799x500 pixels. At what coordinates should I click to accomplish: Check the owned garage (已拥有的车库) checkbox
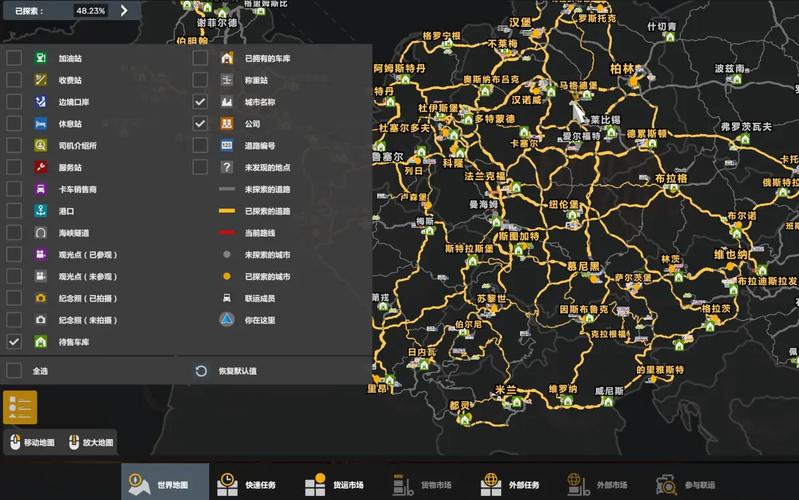(x=200, y=58)
